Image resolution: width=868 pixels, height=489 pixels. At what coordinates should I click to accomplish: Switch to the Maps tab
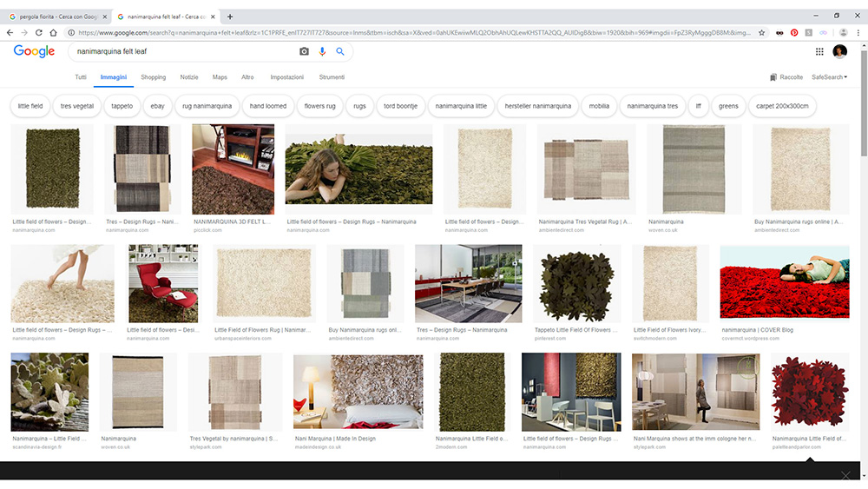tap(220, 77)
